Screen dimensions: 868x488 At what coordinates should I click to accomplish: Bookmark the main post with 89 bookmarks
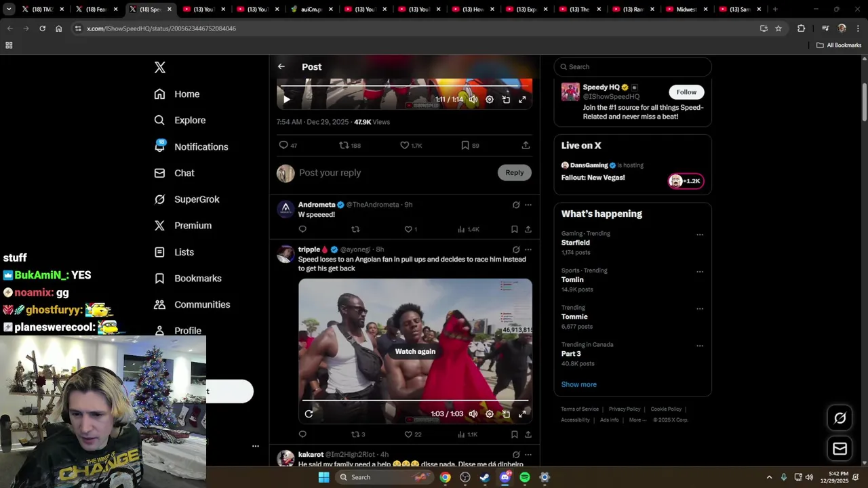(x=470, y=145)
